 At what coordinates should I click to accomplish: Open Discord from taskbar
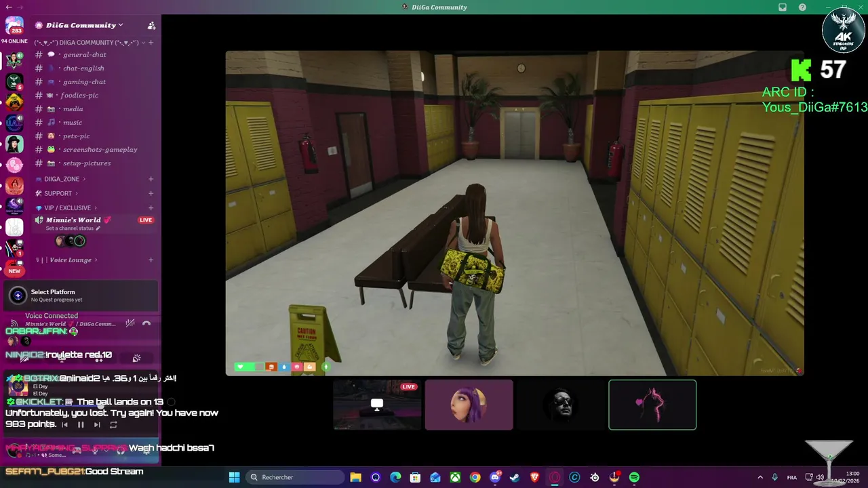pyautogui.click(x=495, y=477)
